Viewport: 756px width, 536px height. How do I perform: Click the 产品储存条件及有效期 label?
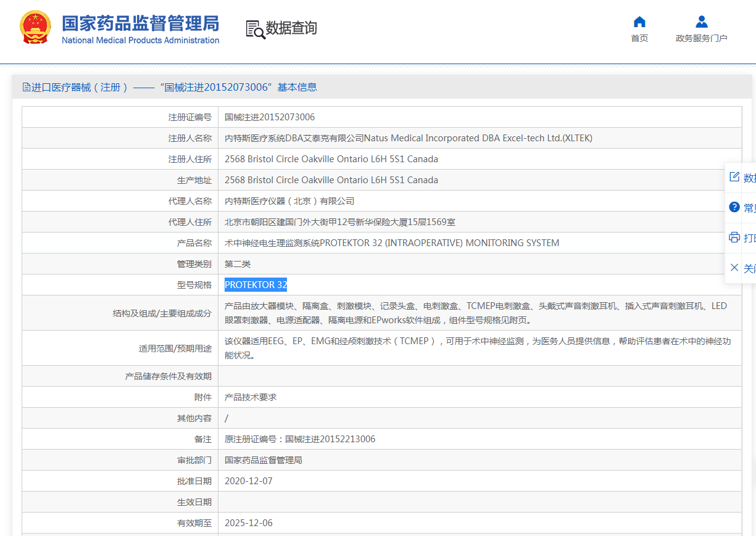(168, 376)
